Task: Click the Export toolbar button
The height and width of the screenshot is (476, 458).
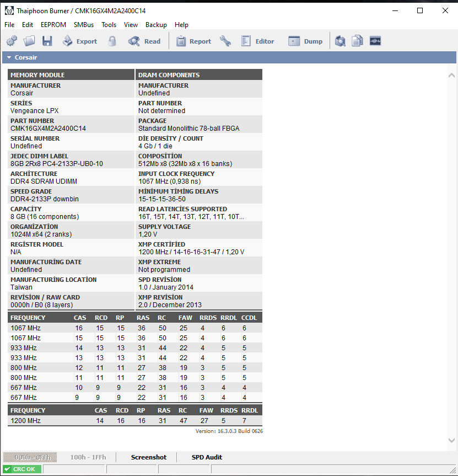Action: 80,41
